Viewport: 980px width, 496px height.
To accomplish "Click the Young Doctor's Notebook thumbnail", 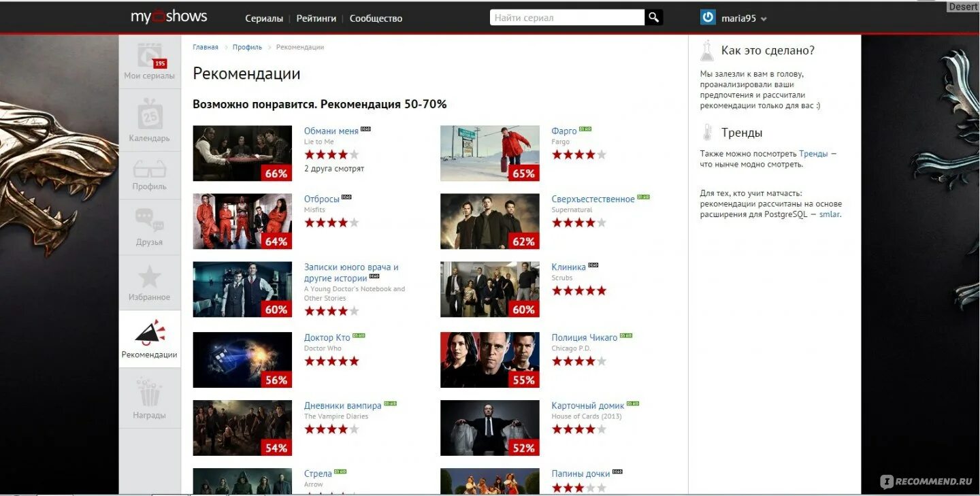I will (x=242, y=289).
